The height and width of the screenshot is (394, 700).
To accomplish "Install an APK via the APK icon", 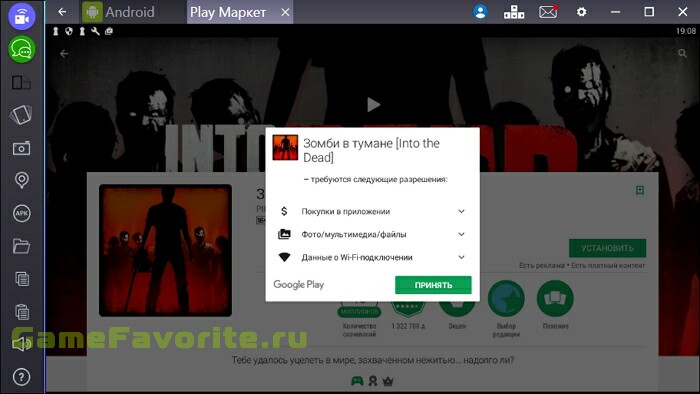I will pyautogui.click(x=21, y=213).
